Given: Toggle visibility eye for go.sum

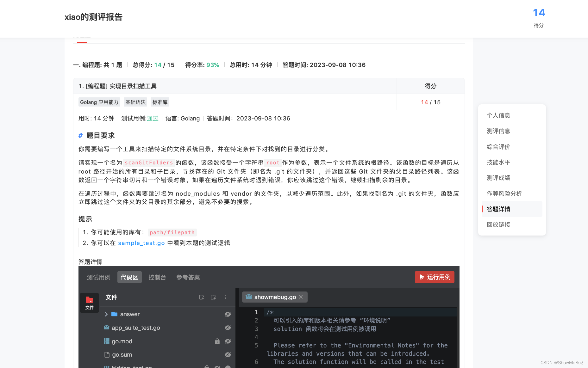Looking at the screenshot, I should (x=228, y=355).
